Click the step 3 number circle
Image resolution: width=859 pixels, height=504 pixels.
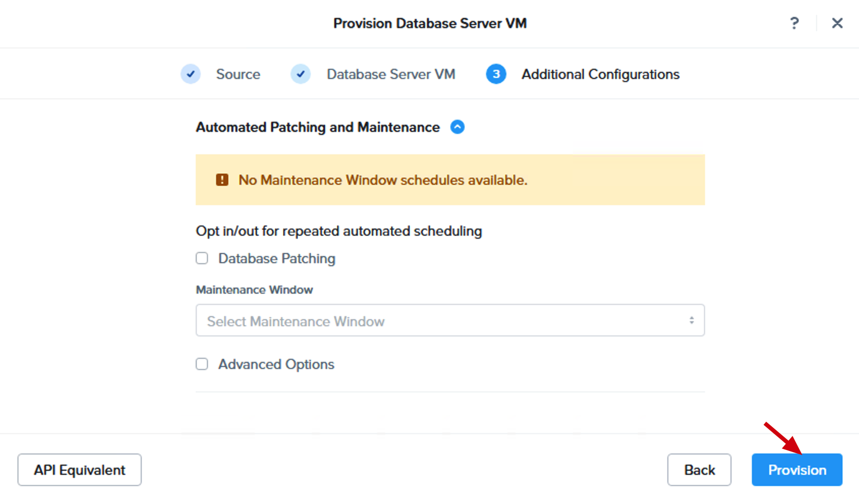496,74
